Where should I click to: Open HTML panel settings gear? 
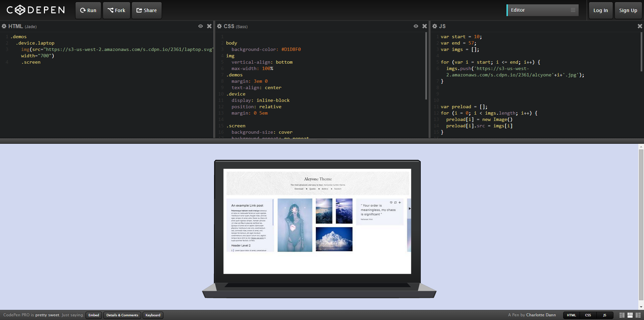[x=4, y=26]
